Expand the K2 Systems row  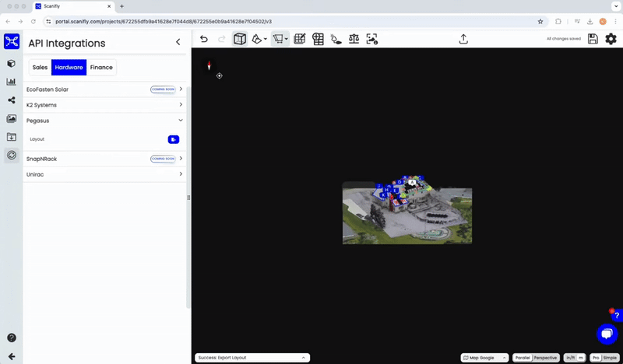click(104, 105)
